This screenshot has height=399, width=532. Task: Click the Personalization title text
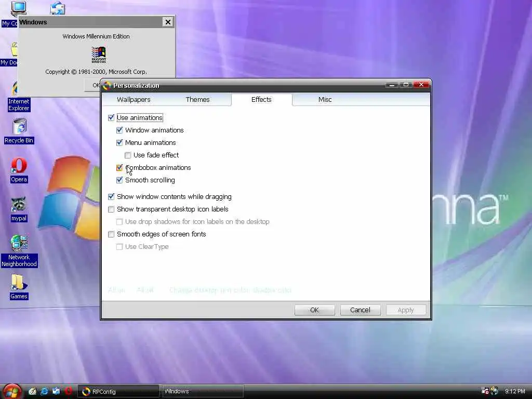(x=136, y=86)
